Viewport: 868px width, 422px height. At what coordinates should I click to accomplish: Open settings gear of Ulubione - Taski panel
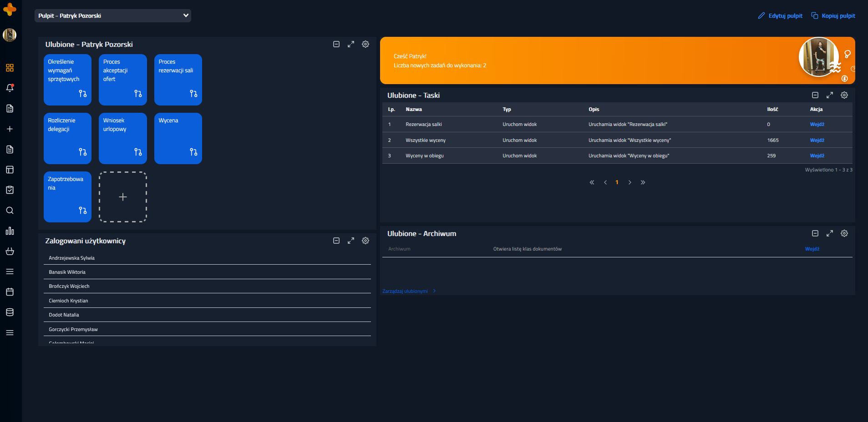[844, 95]
